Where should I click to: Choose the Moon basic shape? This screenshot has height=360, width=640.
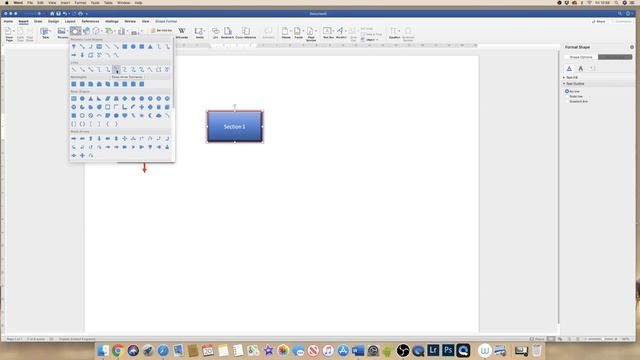pos(150,116)
